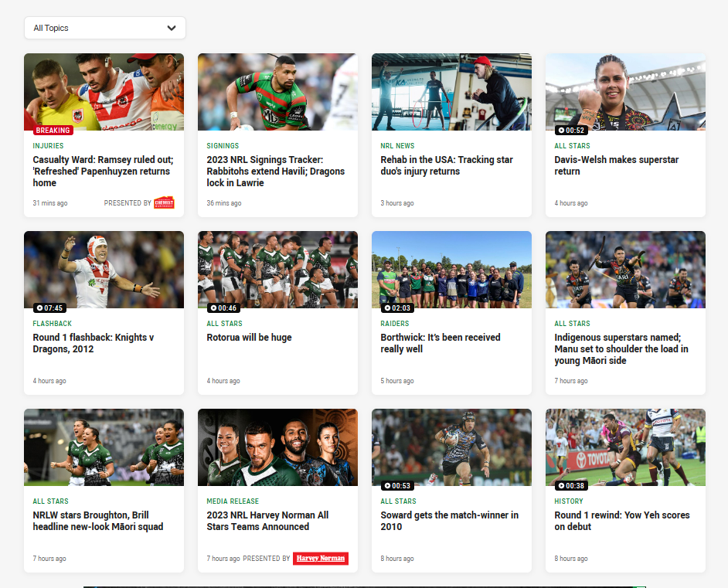This screenshot has height=588, width=728.
Task: Click the Indigenous superstars named headline
Action: point(621,349)
